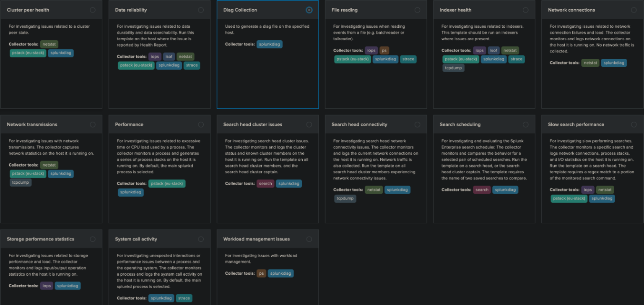
Task: Select the ps tool tag in Workload management issues
Action: click(261, 273)
